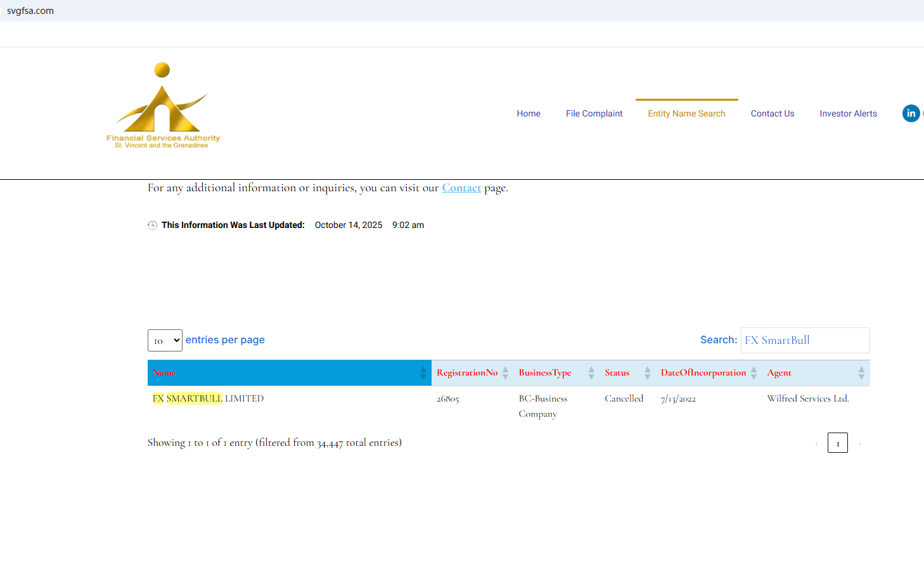Screen dimensions: 924x582
Task: Click sort arrows in BusinessType column
Action: [591, 373]
